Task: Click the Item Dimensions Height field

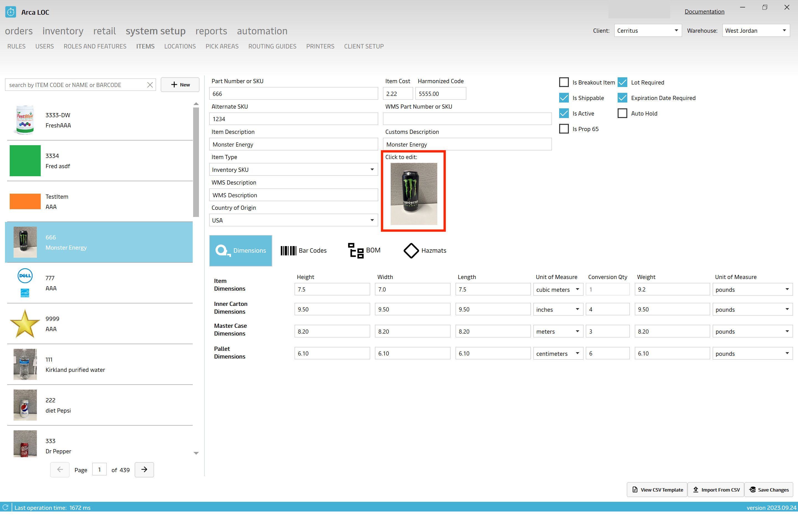Action: pos(332,289)
